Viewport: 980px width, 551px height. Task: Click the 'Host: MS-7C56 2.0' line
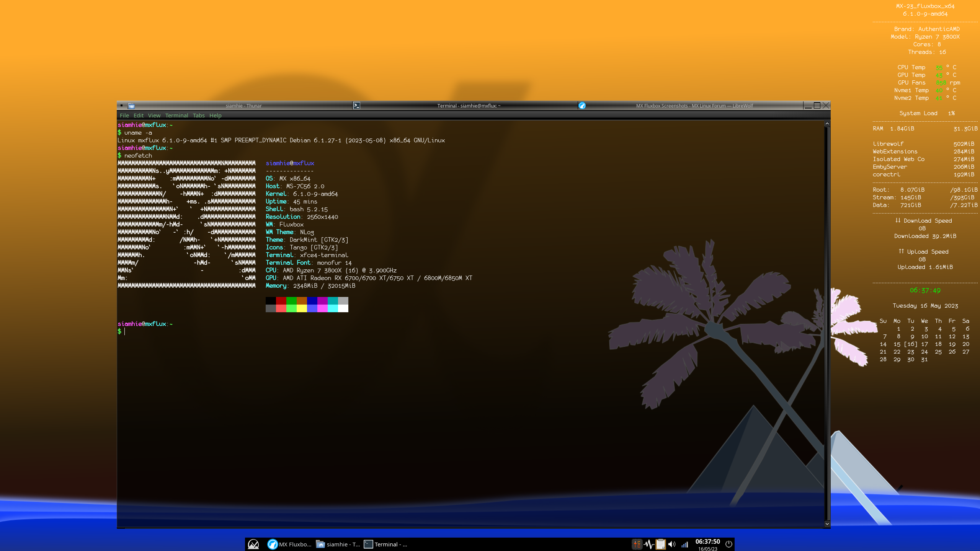pos(295,186)
